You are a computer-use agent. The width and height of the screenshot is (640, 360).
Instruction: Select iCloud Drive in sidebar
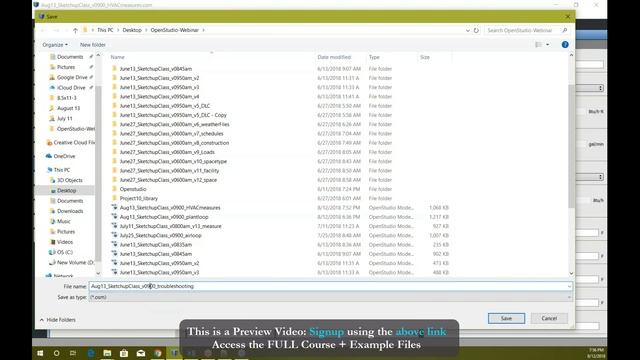(71, 87)
